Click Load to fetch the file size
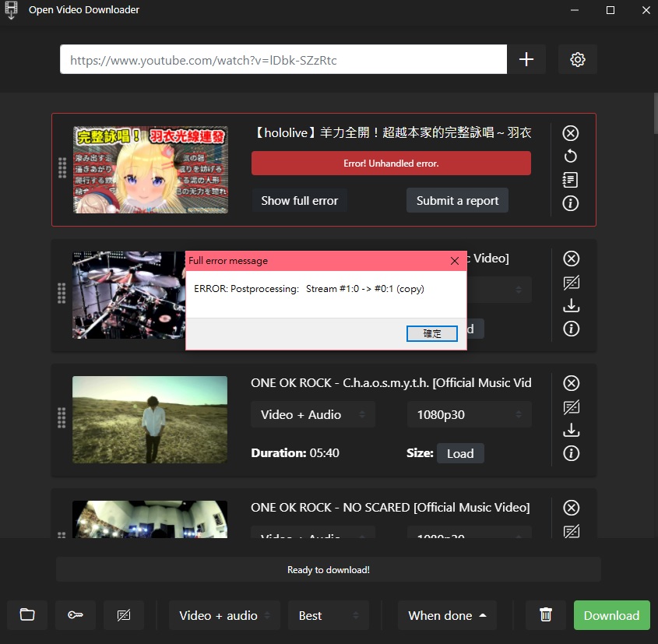 click(460, 453)
